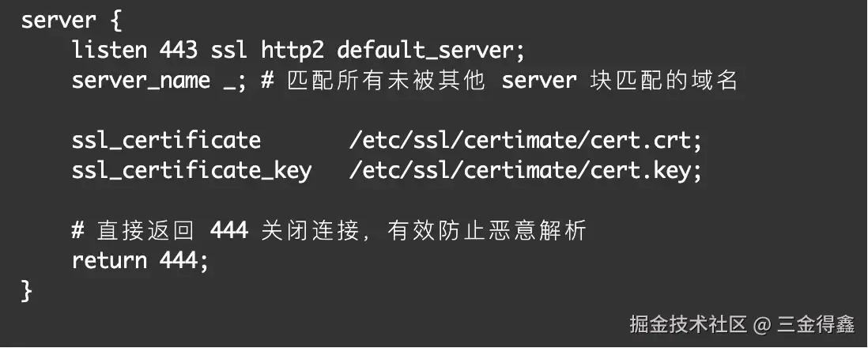This screenshot has width=868, height=348.
Task: Click the 'return' keyword
Action: 109,260
